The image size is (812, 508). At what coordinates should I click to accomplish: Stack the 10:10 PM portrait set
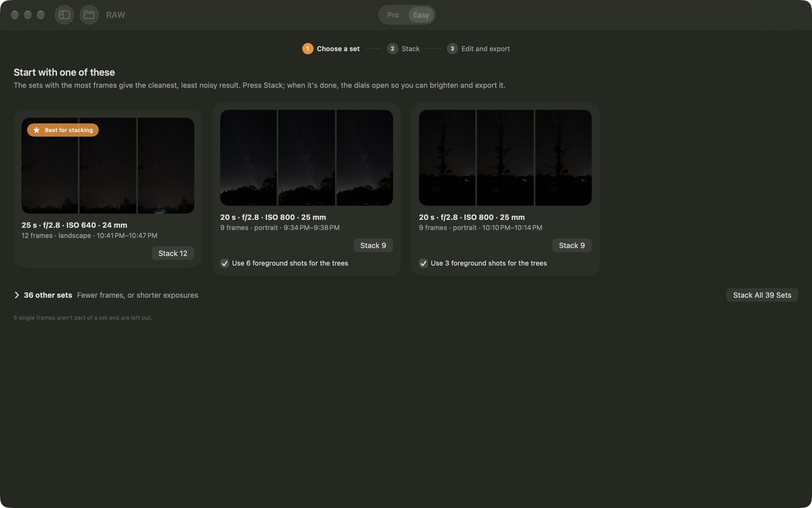pyautogui.click(x=572, y=245)
